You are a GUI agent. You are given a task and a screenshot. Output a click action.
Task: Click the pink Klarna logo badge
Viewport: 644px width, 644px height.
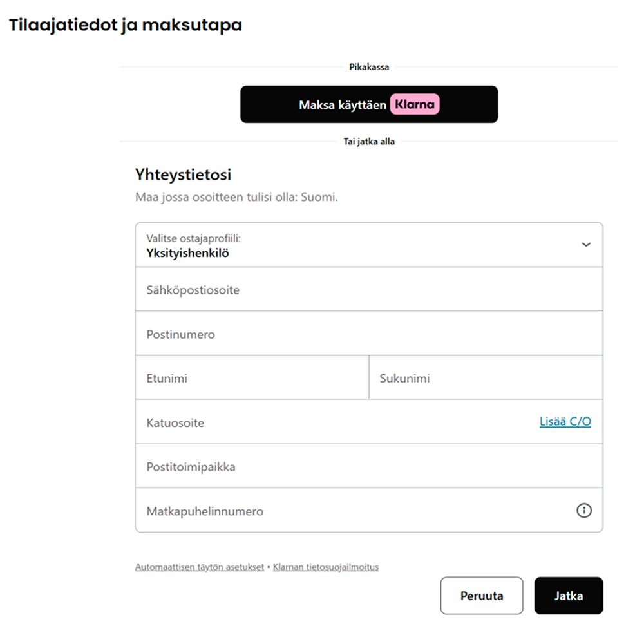415,104
